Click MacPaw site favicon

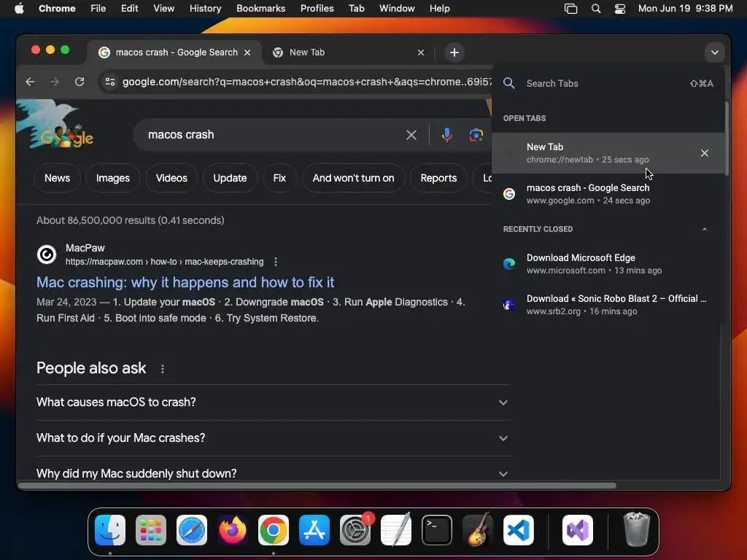(x=47, y=254)
